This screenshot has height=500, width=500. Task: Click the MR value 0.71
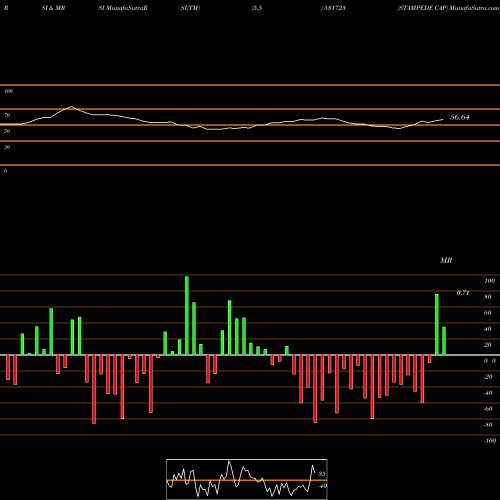pos(463,293)
